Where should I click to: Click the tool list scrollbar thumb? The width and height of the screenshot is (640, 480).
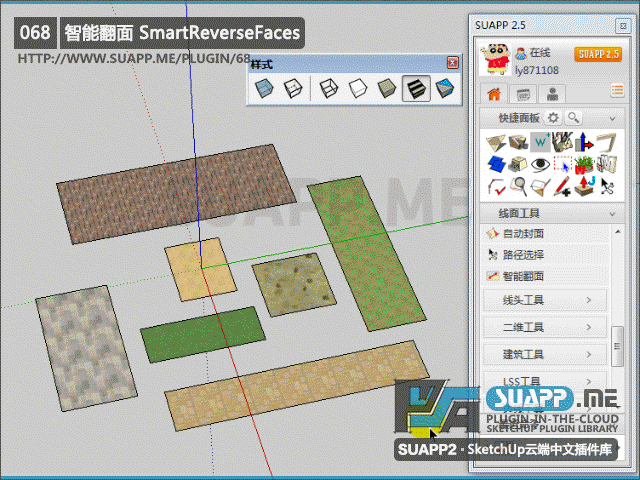tap(618, 346)
